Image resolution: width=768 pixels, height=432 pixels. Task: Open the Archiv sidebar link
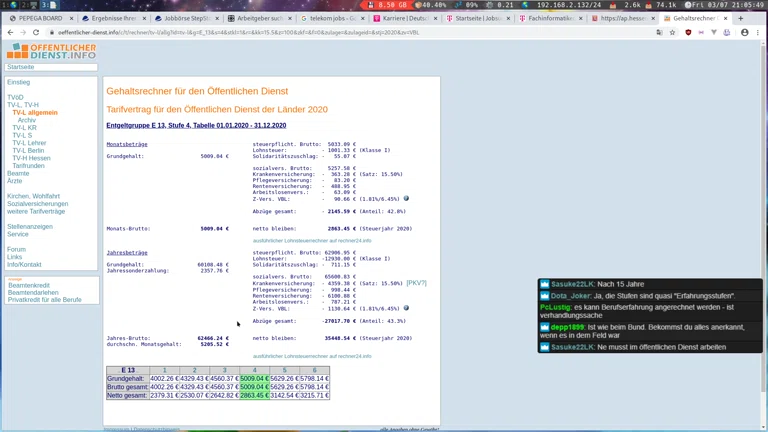tap(27, 120)
